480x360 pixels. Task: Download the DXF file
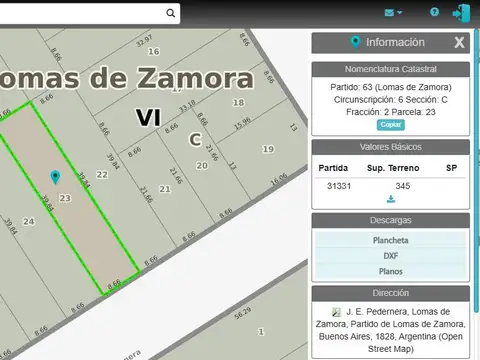click(x=391, y=256)
